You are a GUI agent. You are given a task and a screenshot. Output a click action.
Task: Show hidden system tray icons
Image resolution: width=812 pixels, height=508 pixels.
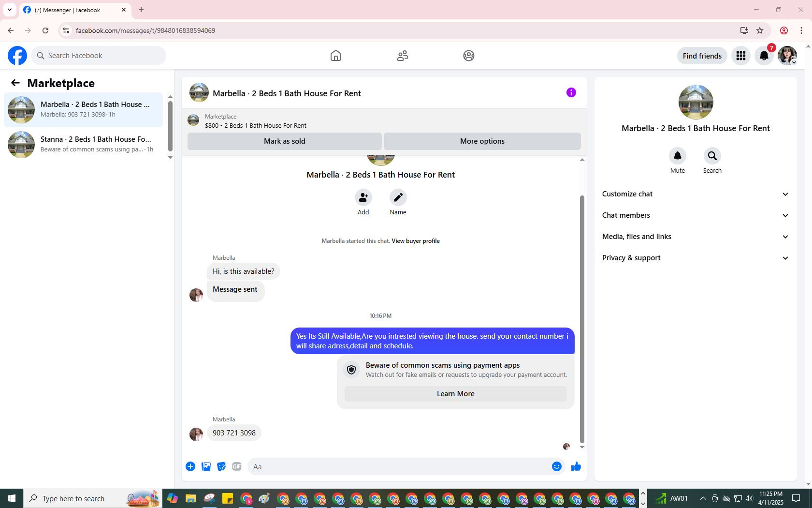[x=703, y=498]
